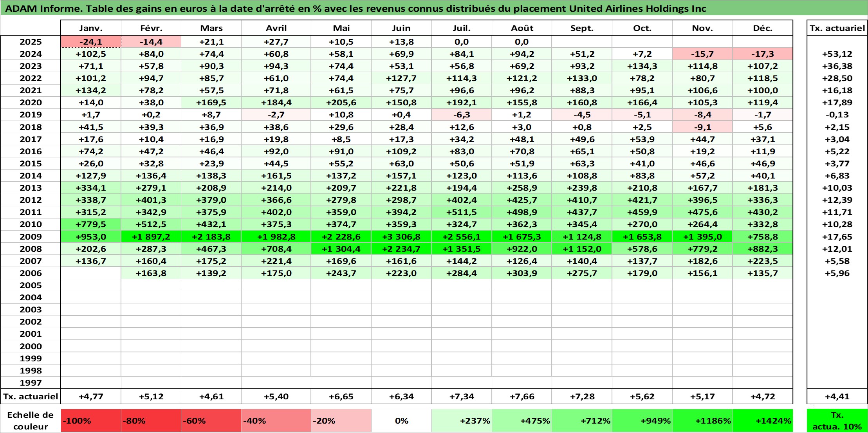868x433 pixels.
Task: Click the Juin column header
Action: pyautogui.click(x=401, y=28)
